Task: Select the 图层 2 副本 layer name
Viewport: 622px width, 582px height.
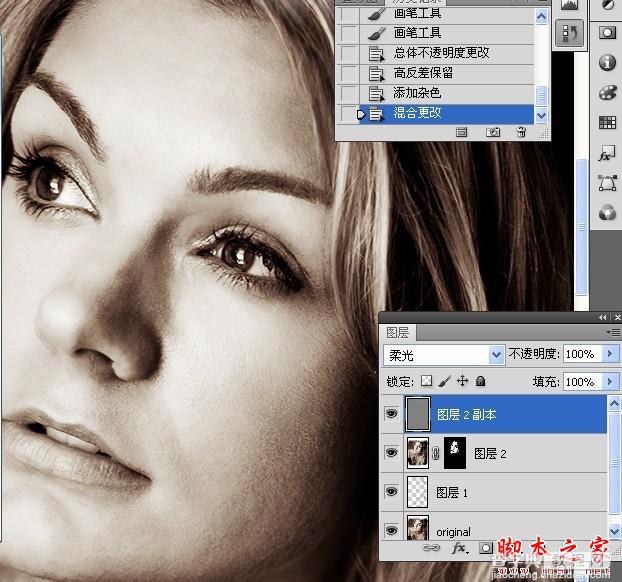Action: 466,415
